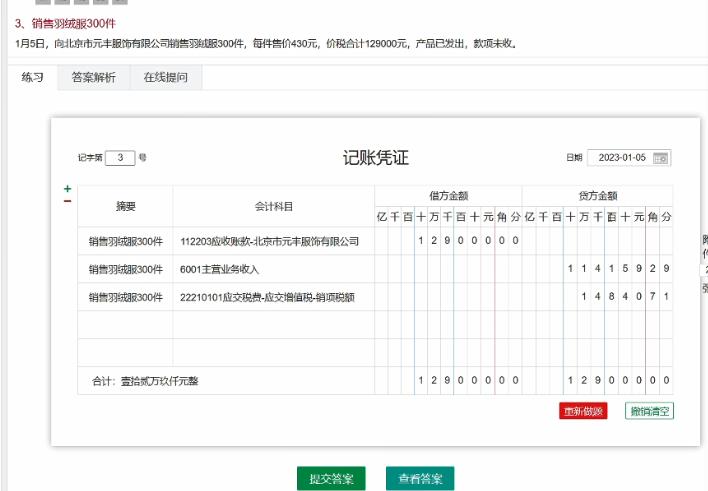Screen dimensions: 708x491
Task: Select the first row's 摘要 cell
Action: pyautogui.click(x=125, y=241)
